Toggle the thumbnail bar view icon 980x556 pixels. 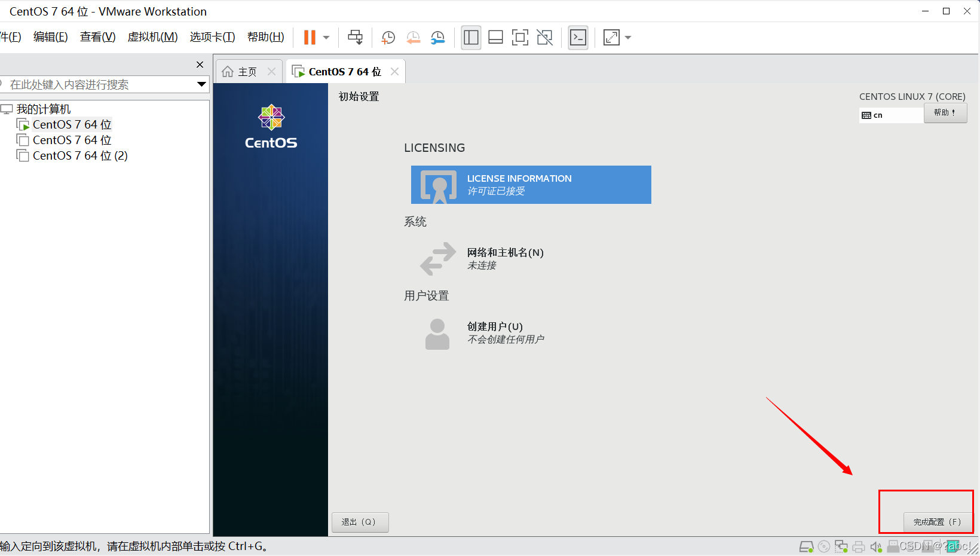pos(495,38)
